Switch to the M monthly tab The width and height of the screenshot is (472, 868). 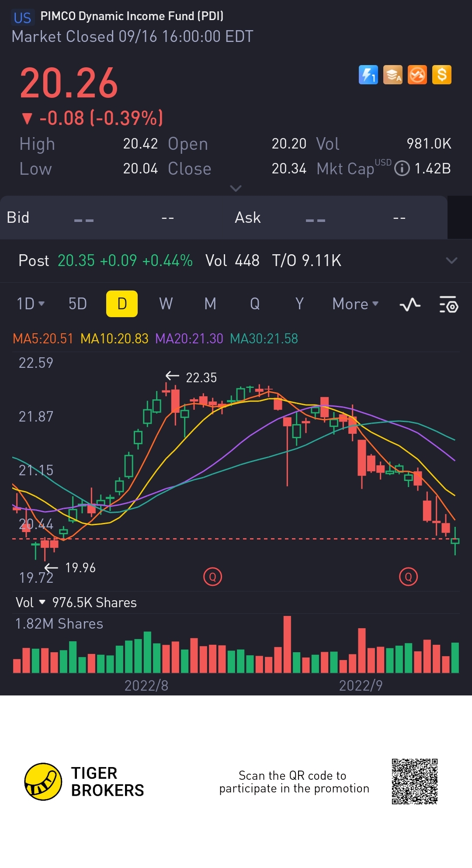(210, 304)
